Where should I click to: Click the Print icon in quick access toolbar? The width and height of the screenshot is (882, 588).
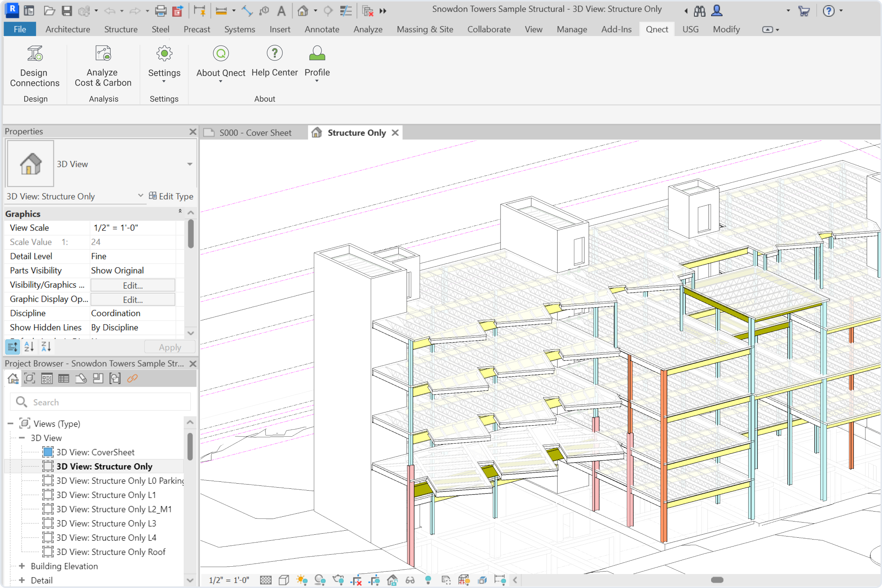[161, 11]
